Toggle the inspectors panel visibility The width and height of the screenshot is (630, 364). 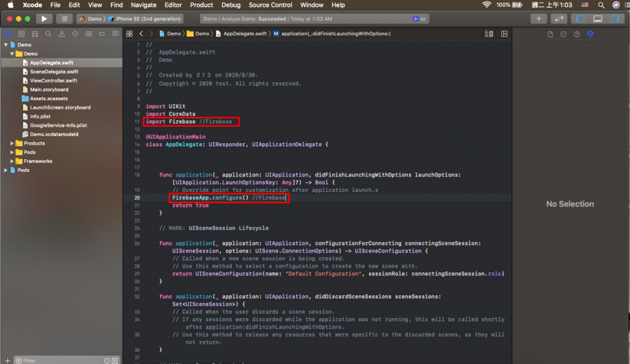click(x=615, y=18)
